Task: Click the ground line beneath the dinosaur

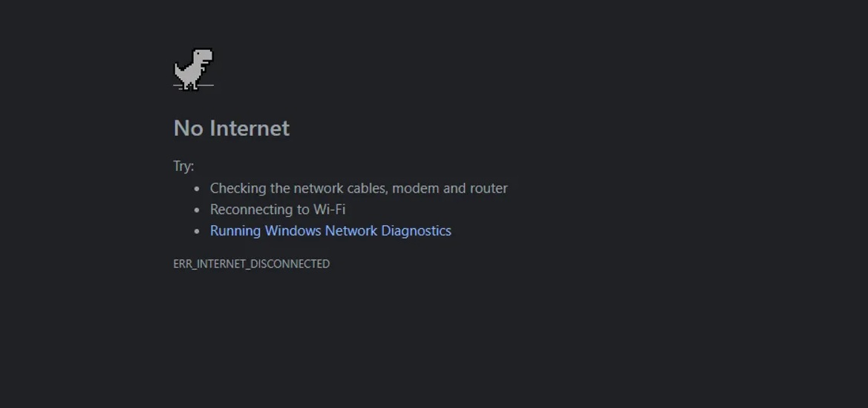Action: click(x=193, y=86)
